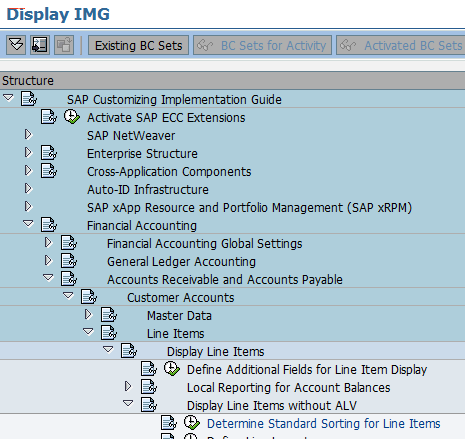
Task: Click the greyed change-release-notes toolbar icon
Action: (64, 45)
